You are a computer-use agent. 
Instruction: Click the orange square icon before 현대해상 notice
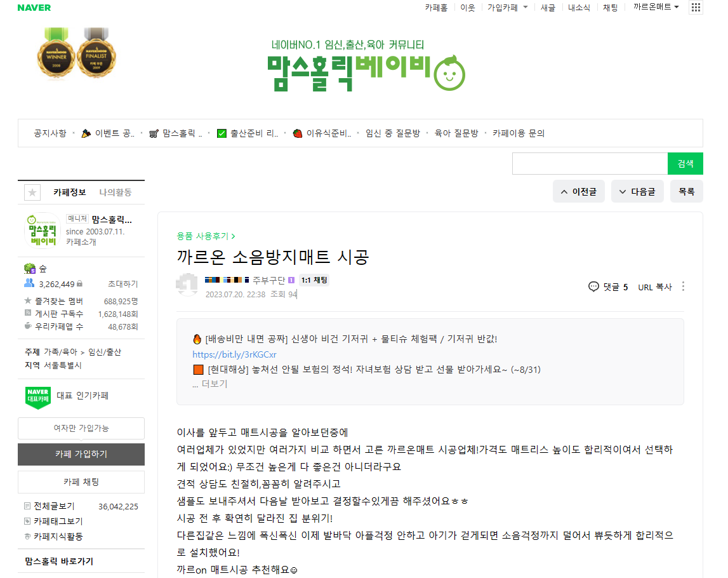coord(198,370)
